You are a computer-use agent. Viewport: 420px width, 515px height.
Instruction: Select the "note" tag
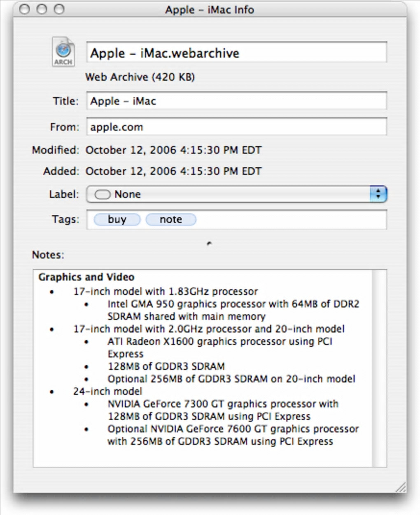(x=171, y=219)
